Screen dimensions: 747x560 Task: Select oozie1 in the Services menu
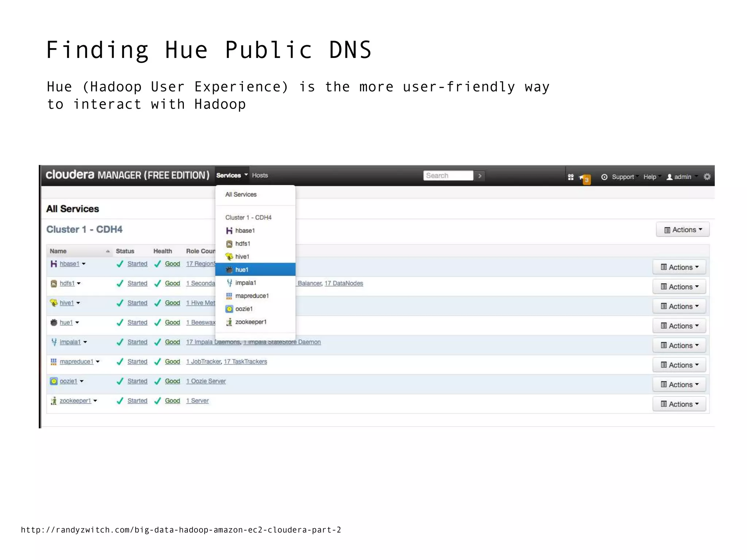pyautogui.click(x=255, y=309)
